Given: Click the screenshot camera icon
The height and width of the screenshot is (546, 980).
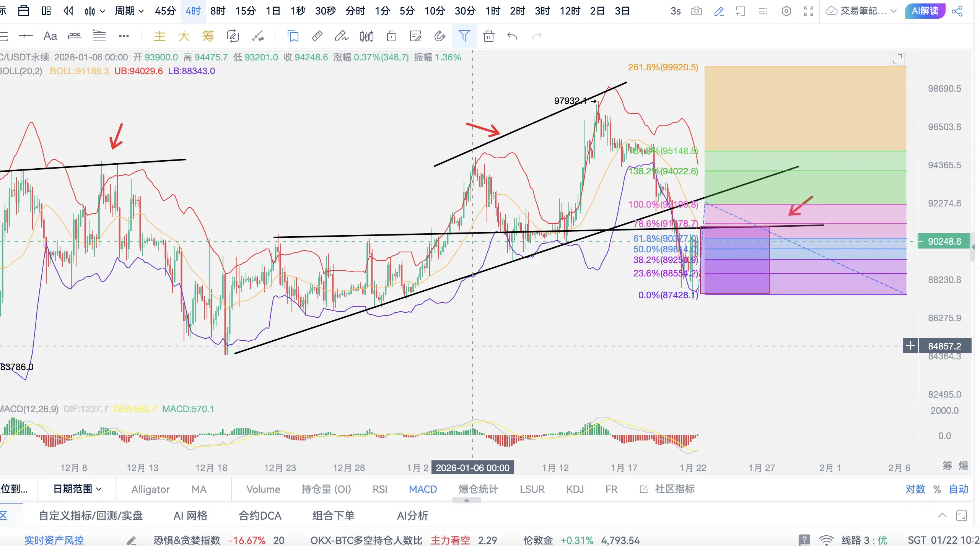Looking at the screenshot, I should (697, 11).
